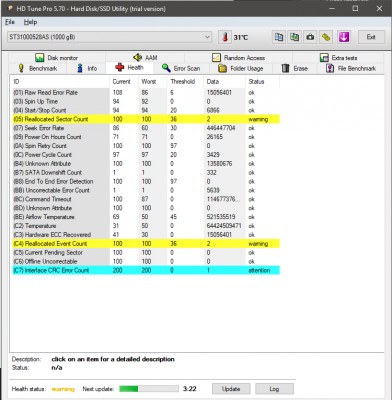392x400 pixels.
Task: Open options via the yellow tag icon
Action: [326, 37]
